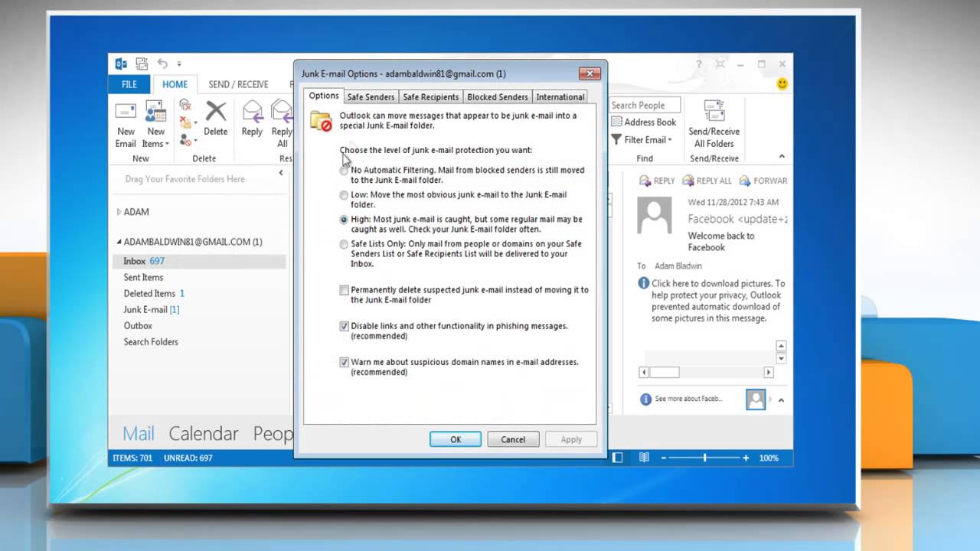Expand the ADAM folder tree node
The width and height of the screenshot is (980, 551).
pyautogui.click(x=119, y=212)
